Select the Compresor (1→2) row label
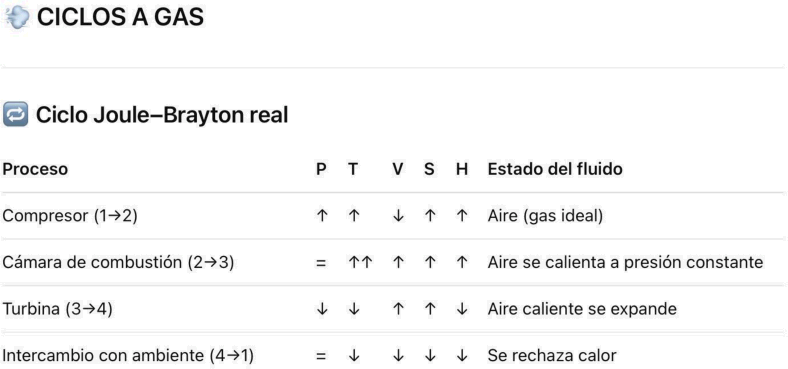 (69, 216)
